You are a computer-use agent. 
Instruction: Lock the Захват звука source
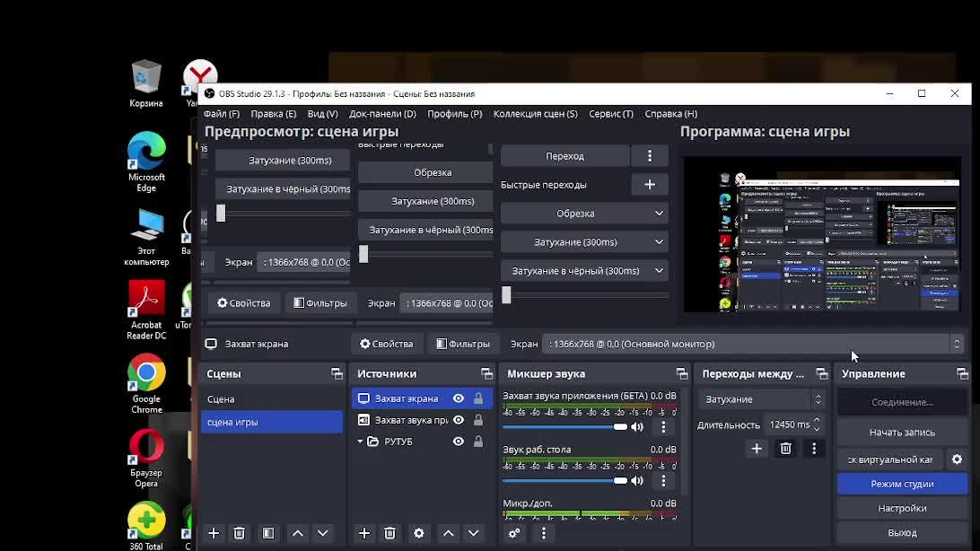pos(478,420)
